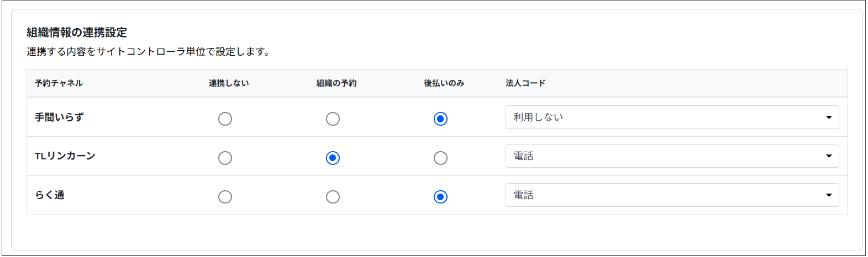Click the 予約チャネル column header
Image resolution: width=868 pixels, height=257 pixels.
(x=59, y=83)
